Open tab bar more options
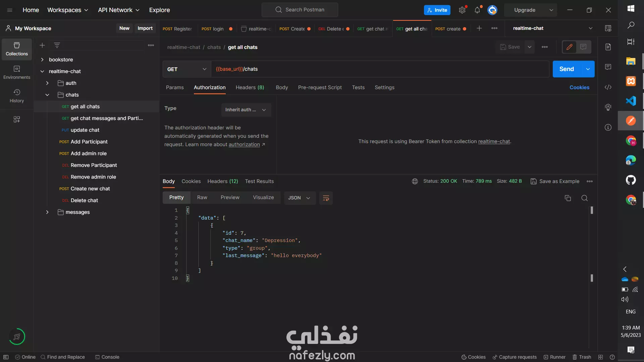Viewport: 644px width, 362px height. [x=494, y=28]
